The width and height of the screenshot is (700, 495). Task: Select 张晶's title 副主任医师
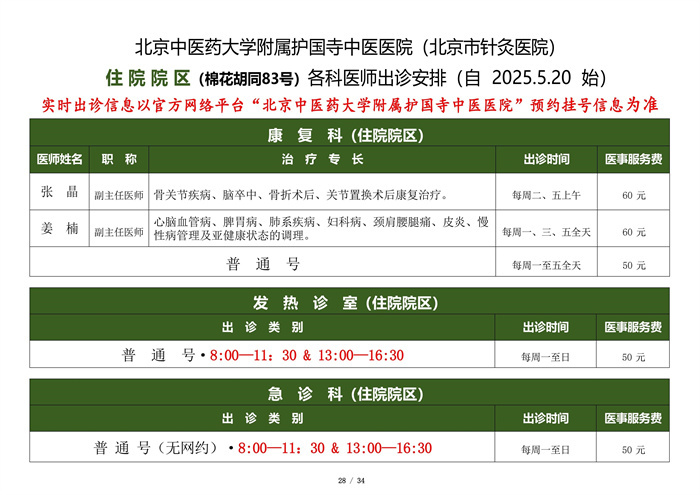[119, 196]
